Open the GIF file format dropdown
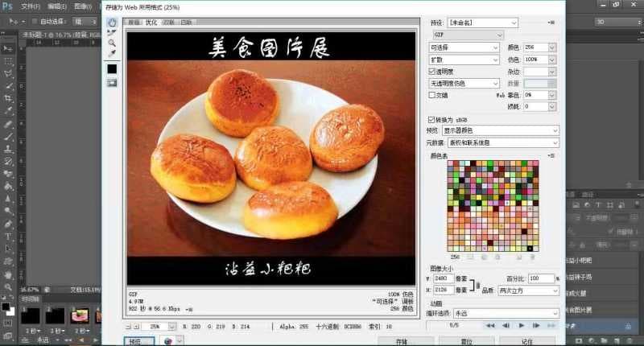The height and width of the screenshot is (346, 644). (x=469, y=35)
